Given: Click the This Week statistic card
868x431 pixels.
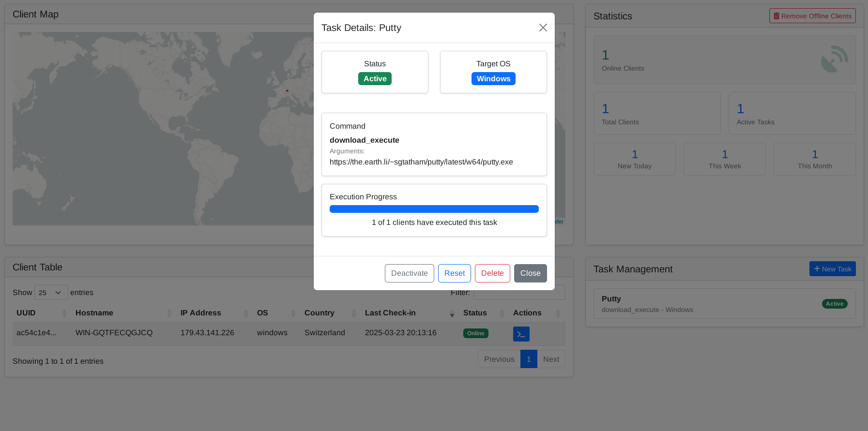Looking at the screenshot, I should click(725, 159).
